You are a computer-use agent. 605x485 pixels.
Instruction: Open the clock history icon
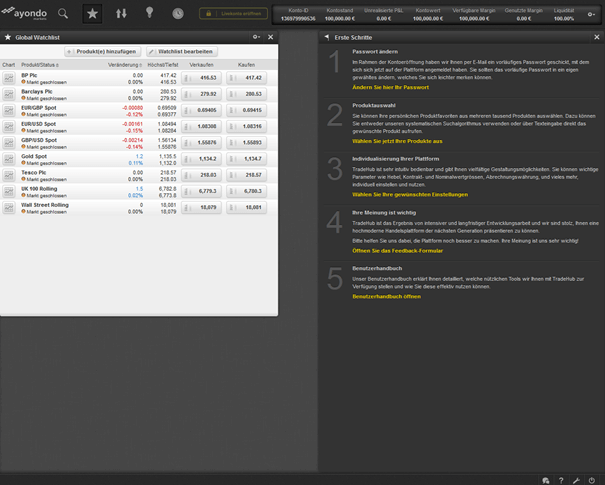tap(178, 14)
